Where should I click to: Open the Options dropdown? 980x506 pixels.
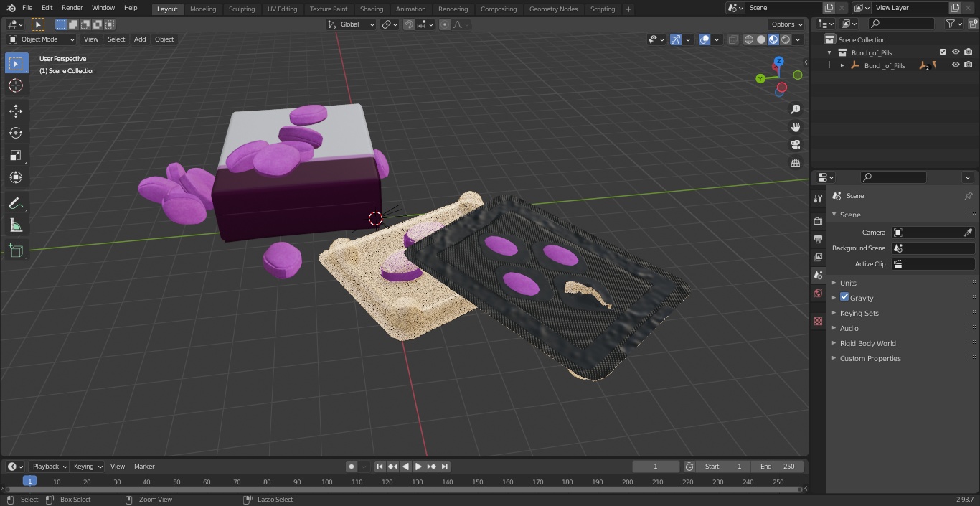(x=787, y=24)
